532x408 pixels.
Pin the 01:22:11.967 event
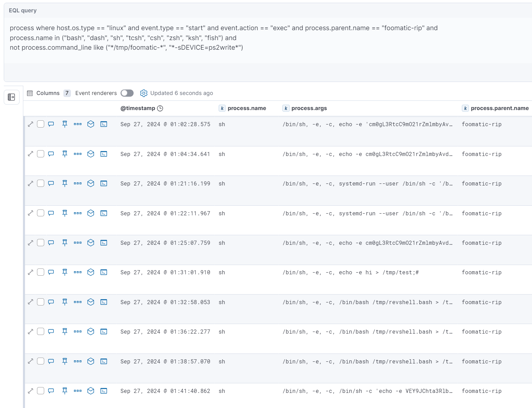pyautogui.click(x=65, y=213)
